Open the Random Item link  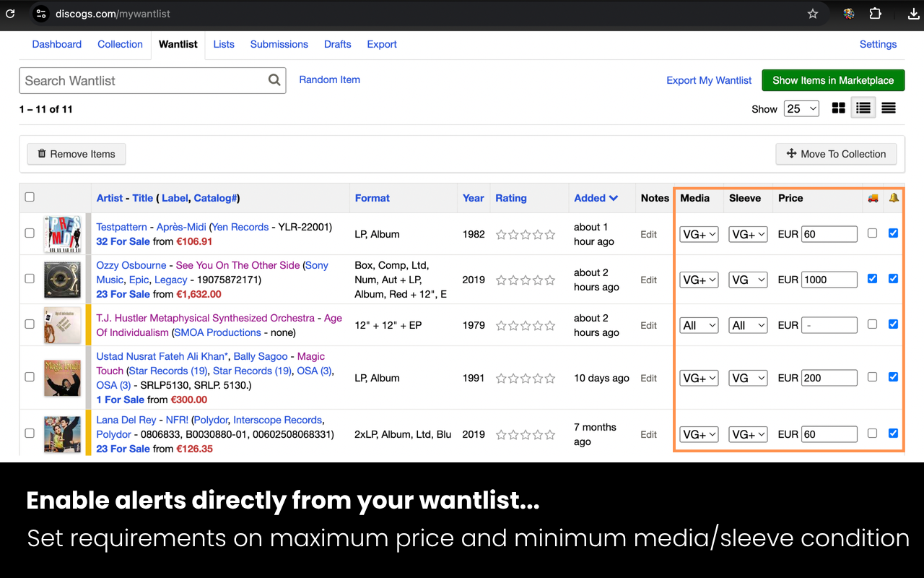point(330,79)
